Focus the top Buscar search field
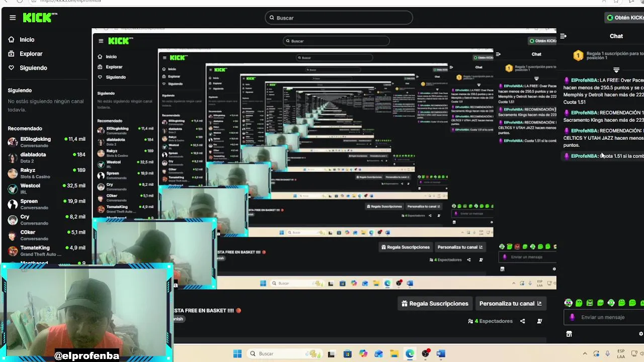 pos(339,18)
